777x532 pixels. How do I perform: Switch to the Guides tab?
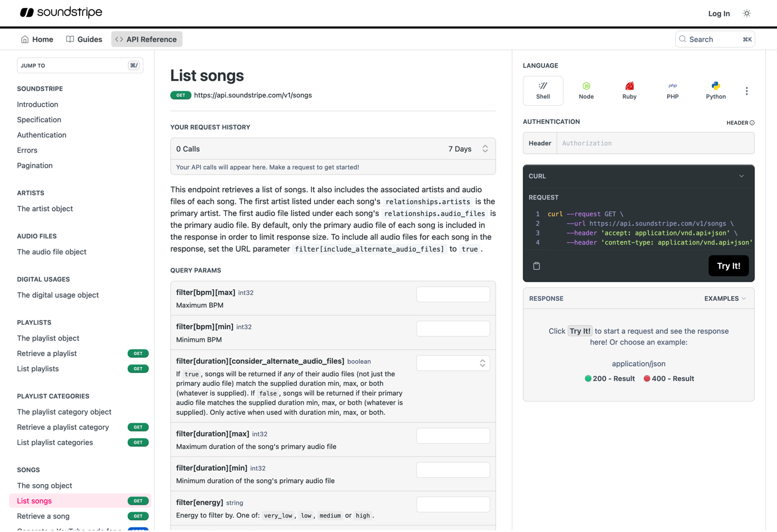click(x=84, y=39)
